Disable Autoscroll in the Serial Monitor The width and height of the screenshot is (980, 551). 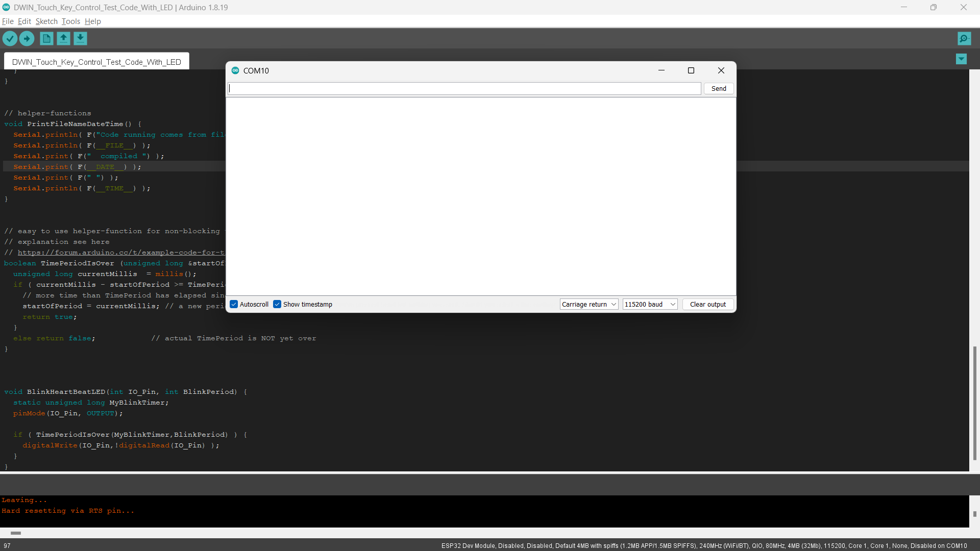point(234,304)
